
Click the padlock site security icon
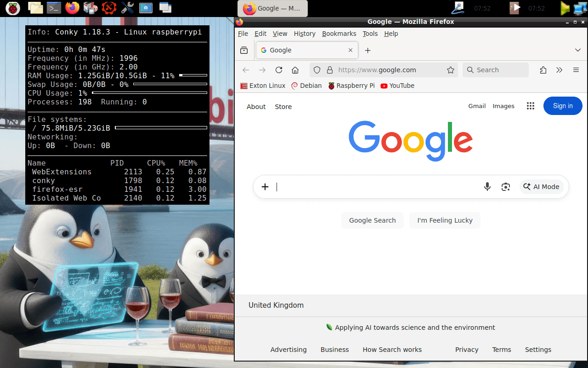tap(329, 70)
